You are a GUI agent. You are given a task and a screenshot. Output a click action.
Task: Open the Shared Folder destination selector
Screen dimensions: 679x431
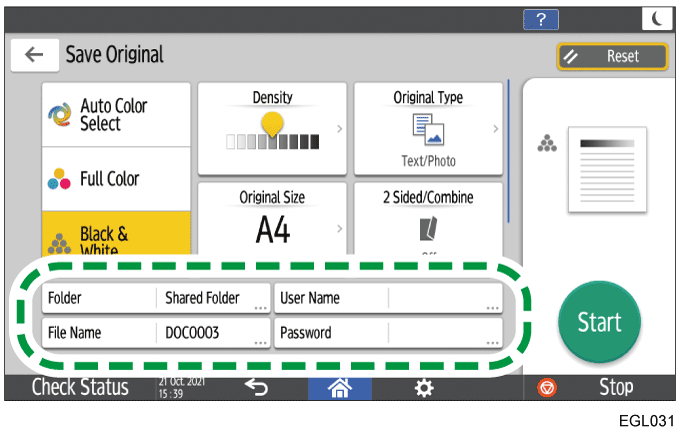tap(211, 298)
